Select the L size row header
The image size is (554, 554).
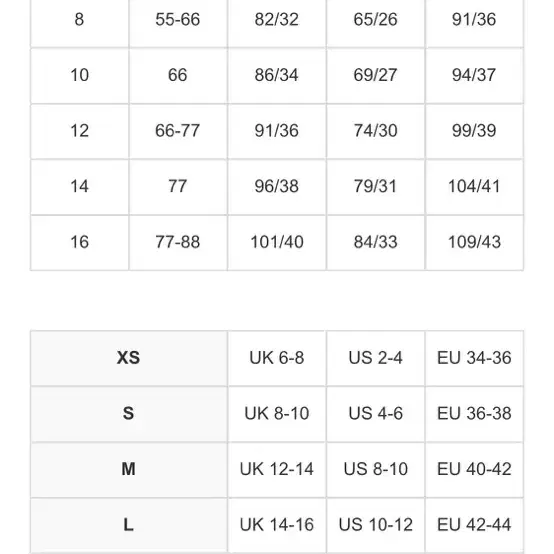129,525
